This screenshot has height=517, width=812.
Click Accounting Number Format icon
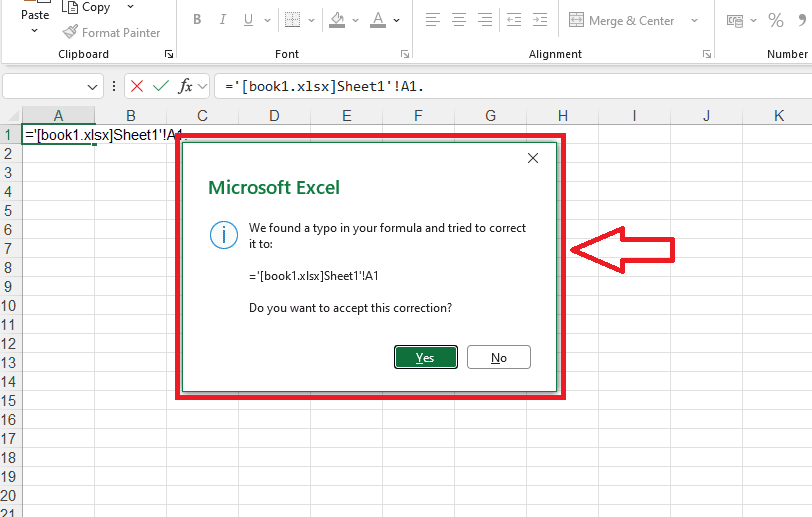735,20
